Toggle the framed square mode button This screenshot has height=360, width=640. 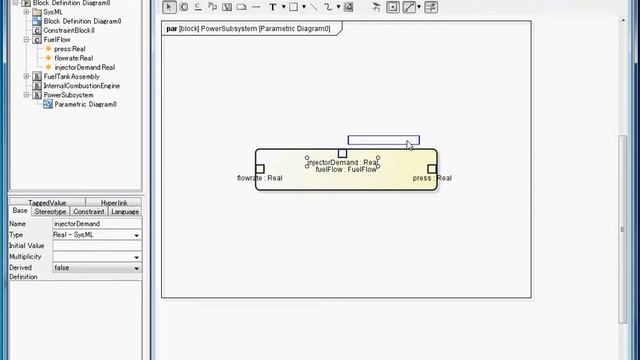click(x=393, y=7)
